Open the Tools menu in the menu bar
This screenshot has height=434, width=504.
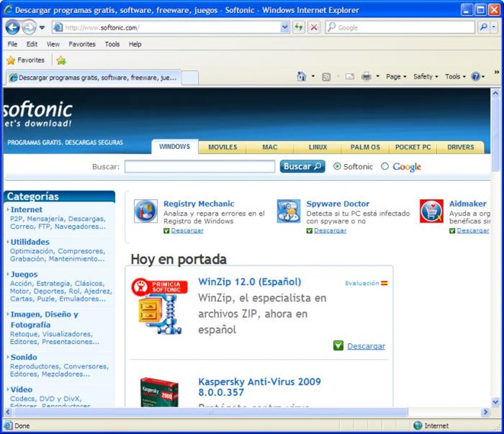tap(112, 44)
